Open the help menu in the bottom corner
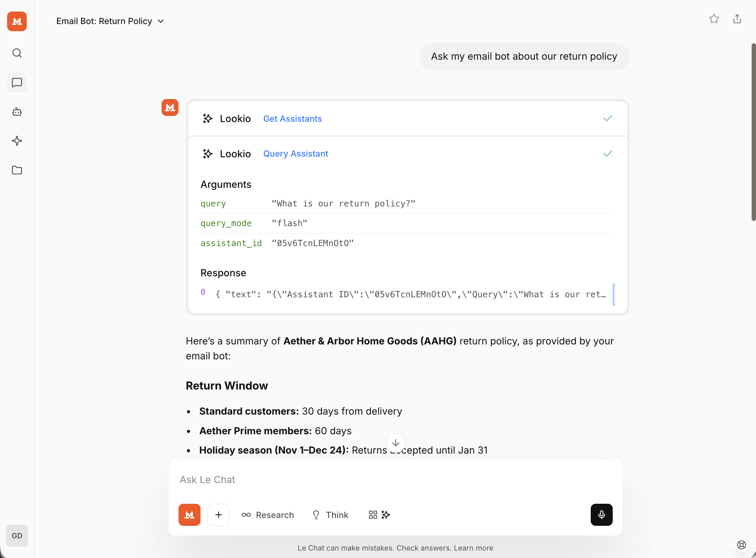 (741, 545)
